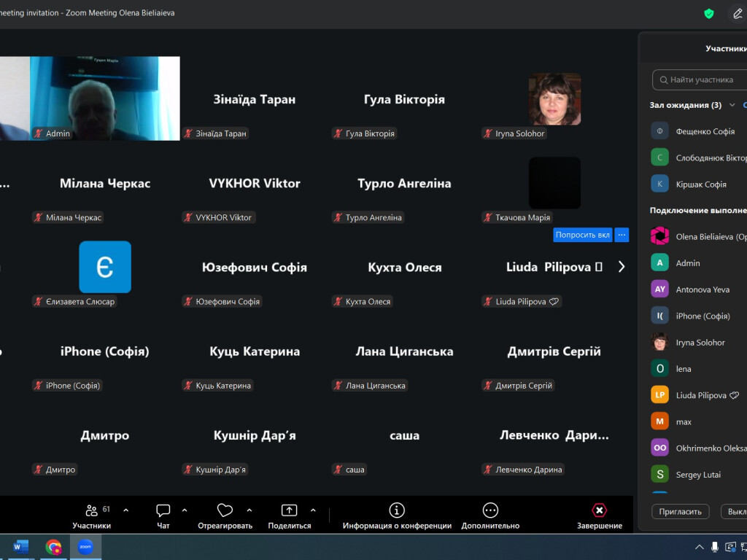The width and height of the screenshot is (747, 560).
Task: Collapse the Waiting room section chevron
Action: click(x=732, y=105)
